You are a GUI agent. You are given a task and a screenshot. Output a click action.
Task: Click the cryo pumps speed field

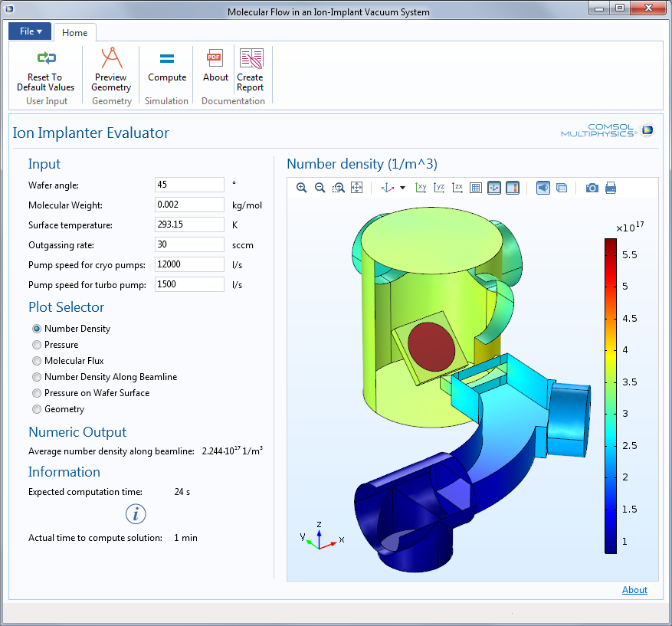pos(189,264)
